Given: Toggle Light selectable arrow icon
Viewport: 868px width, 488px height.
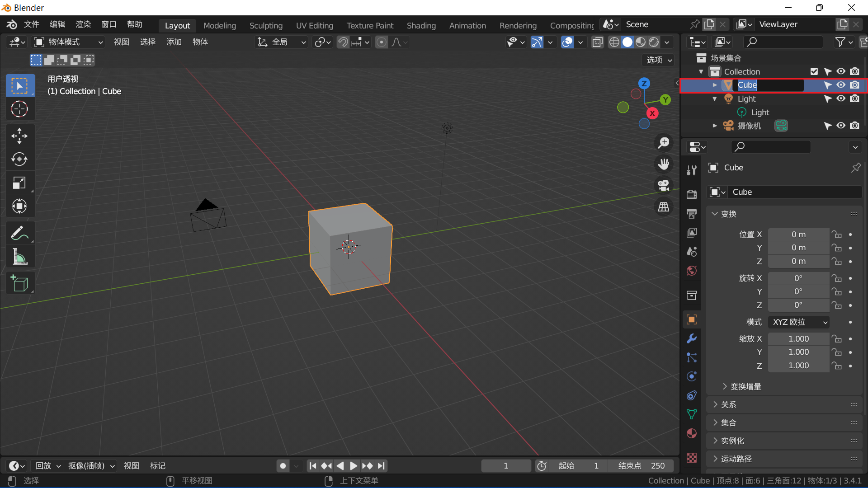Looking at the screenshot, I should point(828,99).
